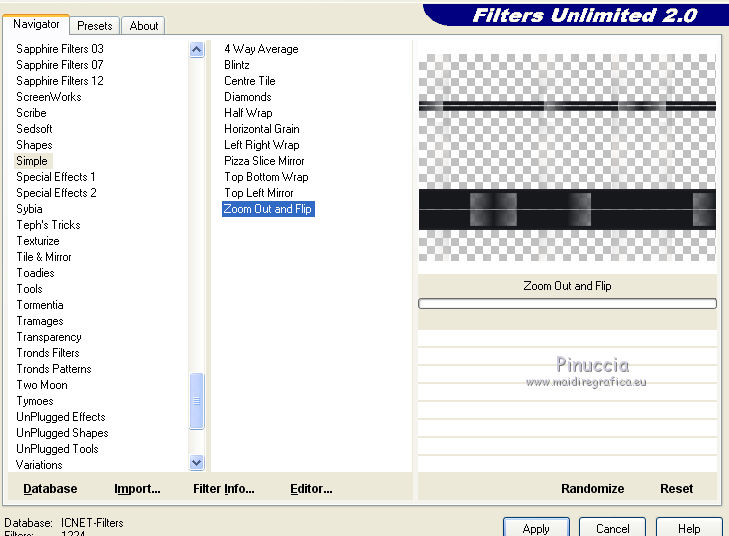Choose the Blintz filter
Image resolution: width=729 pixels, height=536 pixels.
pyautogui.click(x=237, y=65)
